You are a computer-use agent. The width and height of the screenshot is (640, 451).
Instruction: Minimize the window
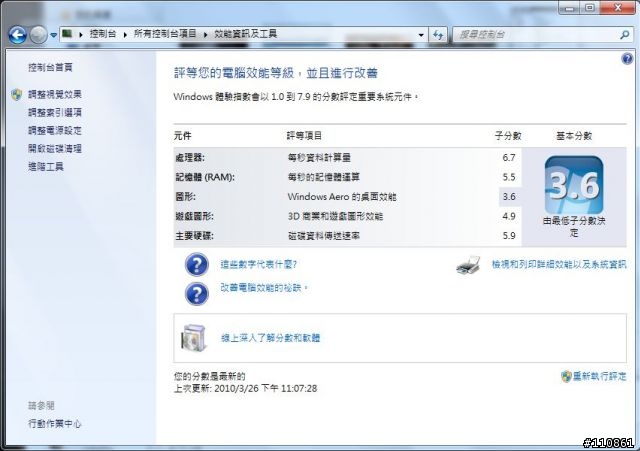[x=570, y=8]
